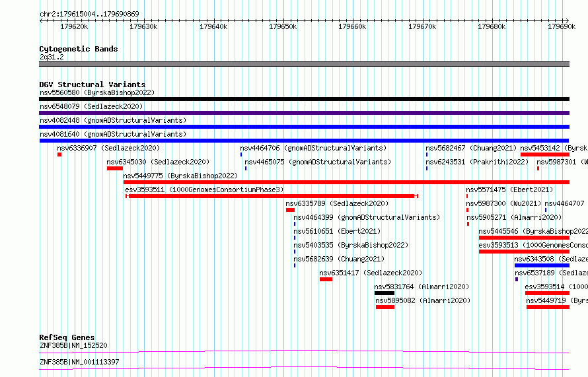Open nsv5987300 (Wu2021) label
The height and width of the screenshot is (377, 588).
click(503, 203)
